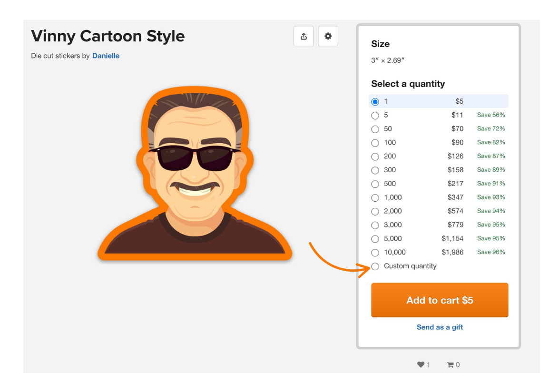Screen dimensions: 558x392
Task: Share the Vinny Cartoon Style sticker
Action: (x=303, y=36)
